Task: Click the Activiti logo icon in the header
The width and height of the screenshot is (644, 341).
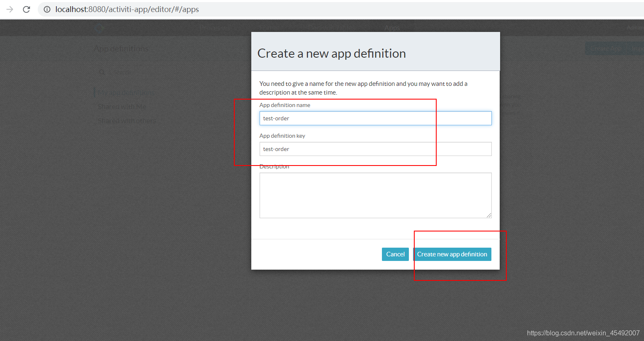Action: tap(99, 28)
